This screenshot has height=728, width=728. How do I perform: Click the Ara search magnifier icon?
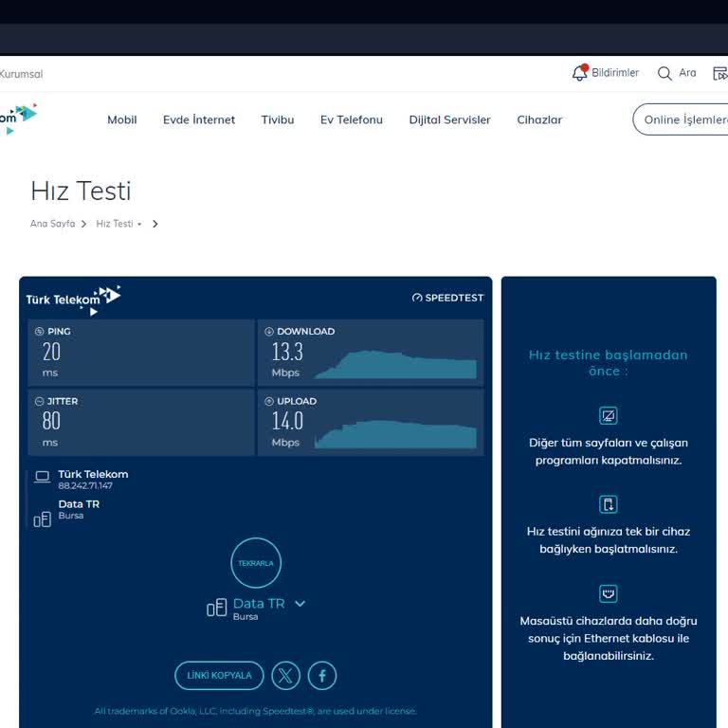click(x=664, y=73)
